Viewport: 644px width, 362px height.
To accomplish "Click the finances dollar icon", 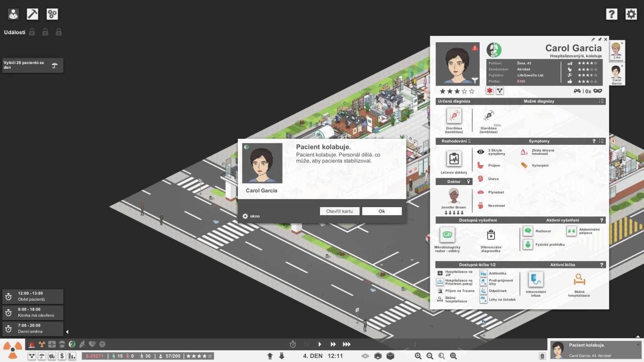I will [62, 356].
